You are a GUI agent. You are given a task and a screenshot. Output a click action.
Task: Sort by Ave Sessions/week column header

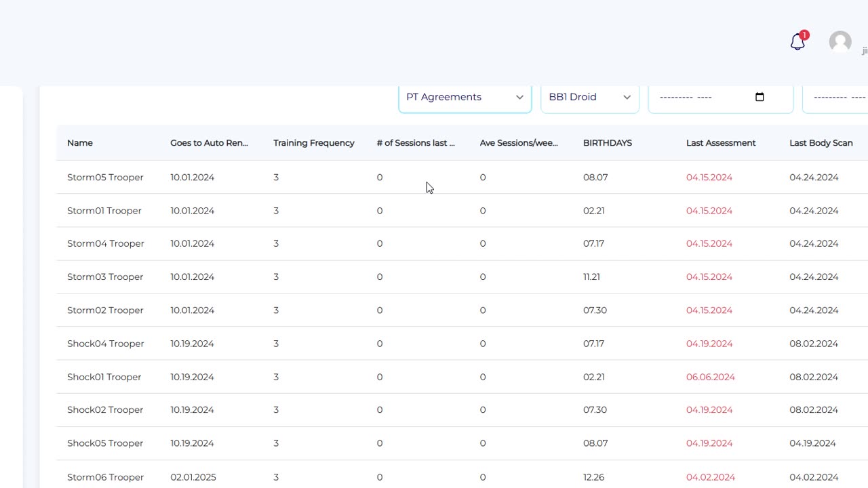coord(519,143)
